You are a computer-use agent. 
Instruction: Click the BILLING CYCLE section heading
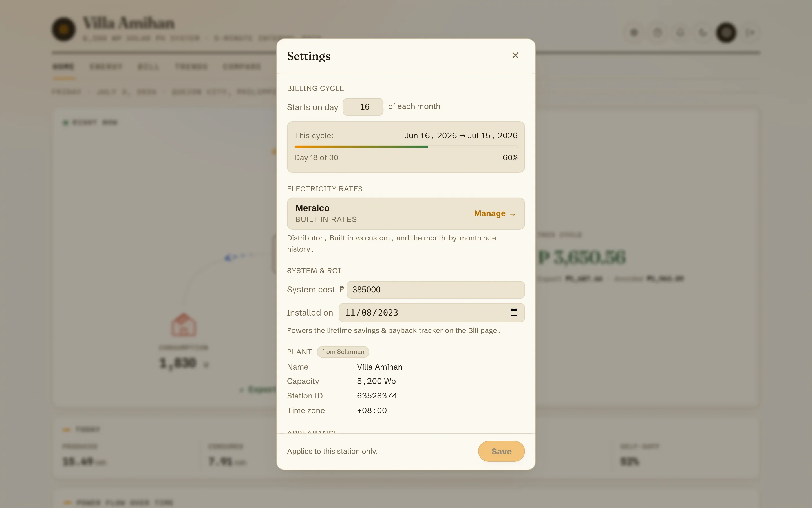(315, 88)
